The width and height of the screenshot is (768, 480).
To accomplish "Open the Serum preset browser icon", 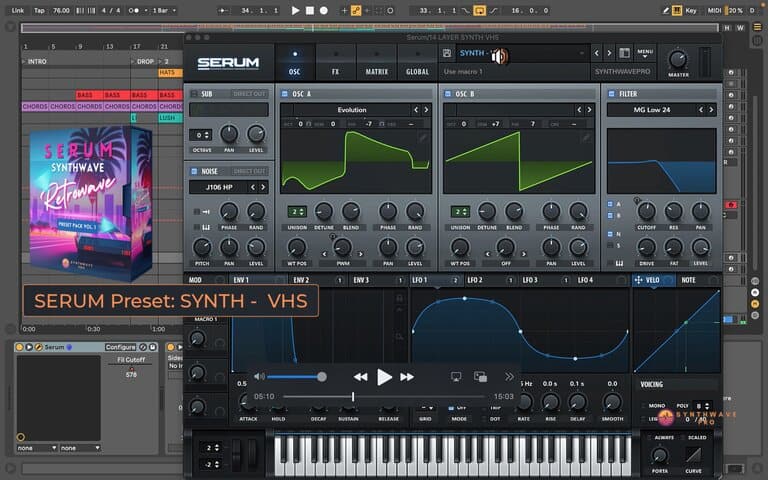I will 624,53.
